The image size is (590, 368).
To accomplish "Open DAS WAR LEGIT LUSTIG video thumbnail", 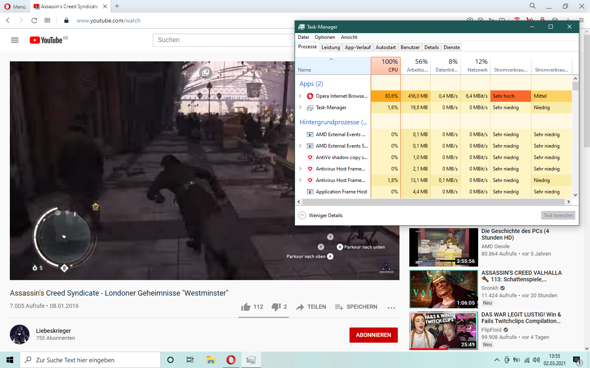I will pos(443,330).
